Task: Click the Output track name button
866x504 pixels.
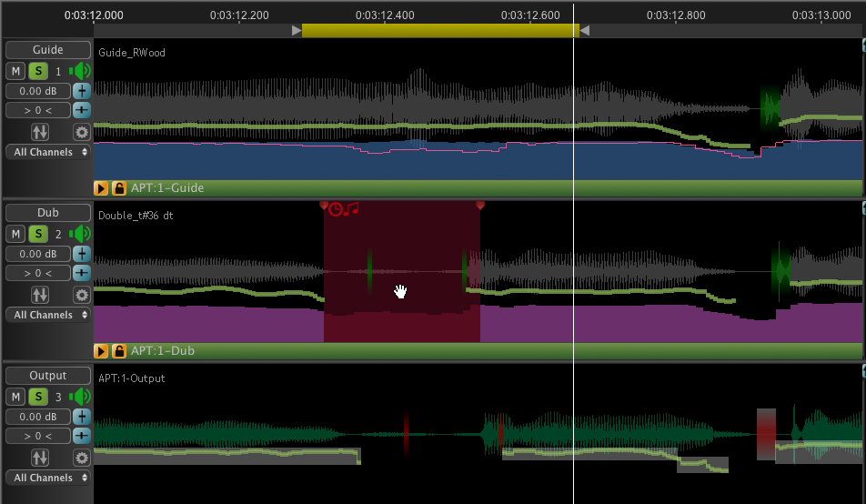Action: (x=48, y=376)
